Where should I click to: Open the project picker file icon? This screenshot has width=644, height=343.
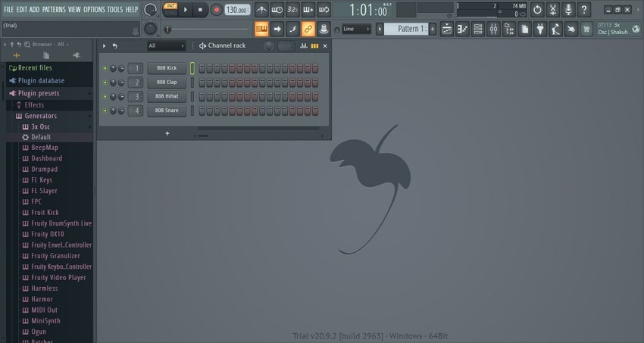click(x=525, y=29)
